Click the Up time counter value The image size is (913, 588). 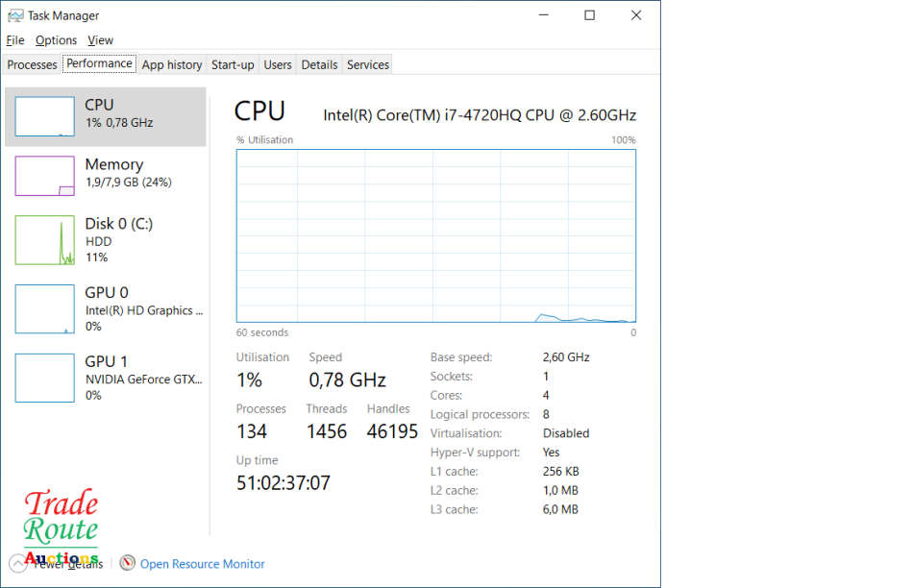(x=283, y=483)
